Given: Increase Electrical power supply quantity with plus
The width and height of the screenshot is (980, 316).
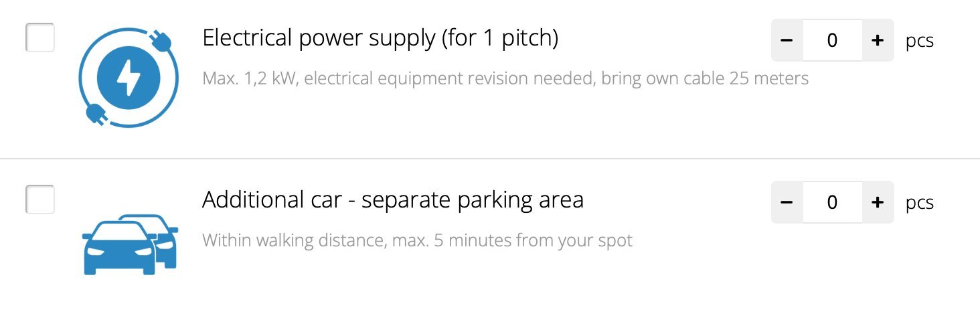Looking at the screenshot, I should click(x=878, y=40).
